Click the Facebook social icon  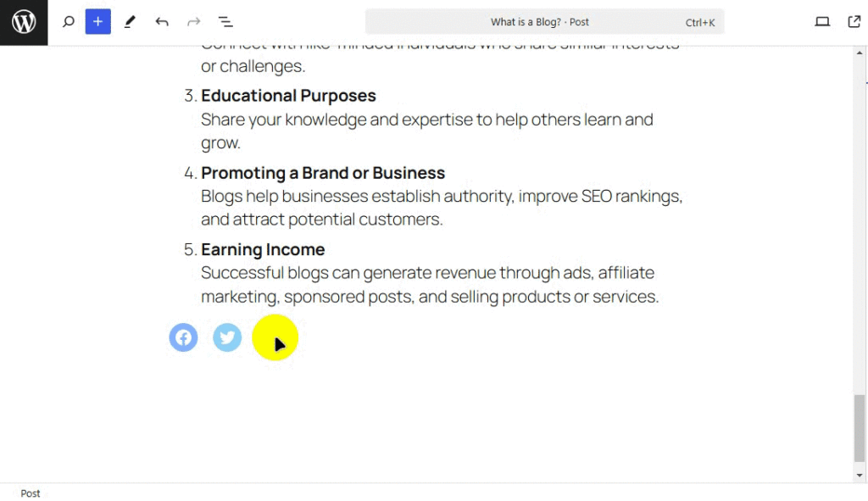[183, 337]
